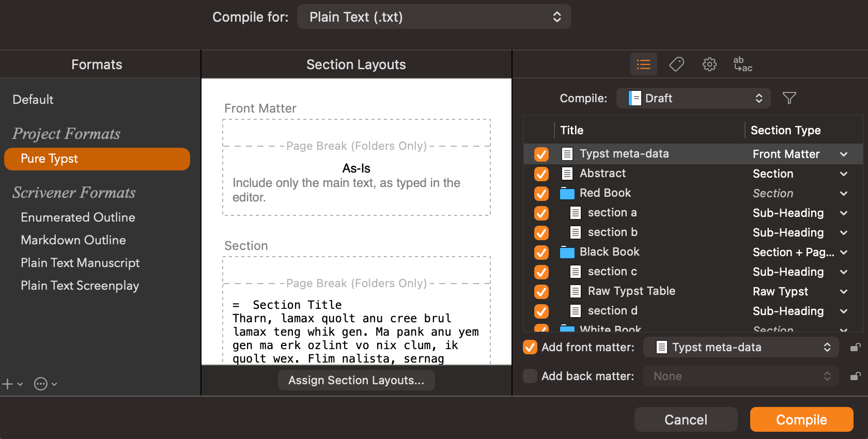Open the compile options gear icon

pos(709,65)
